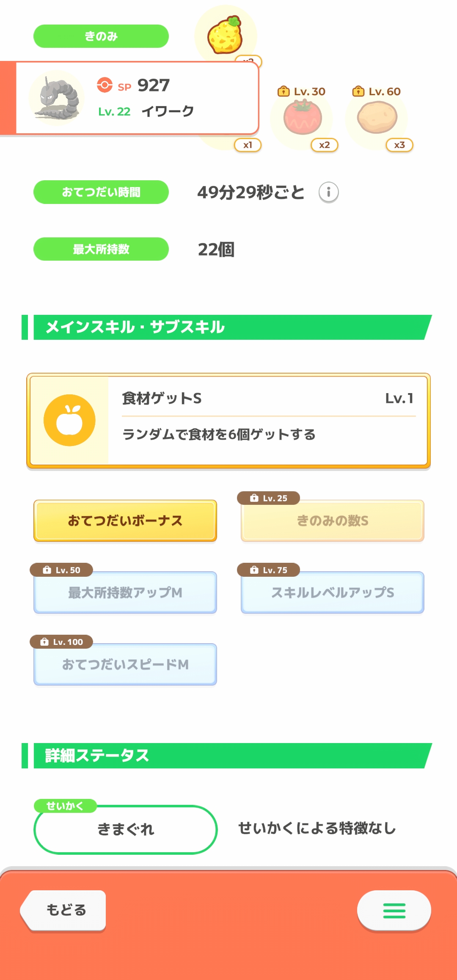Screen dimensions: 457x980
Task: Select the おてつだいボーナス sub skill
Action: pos(125,520)
